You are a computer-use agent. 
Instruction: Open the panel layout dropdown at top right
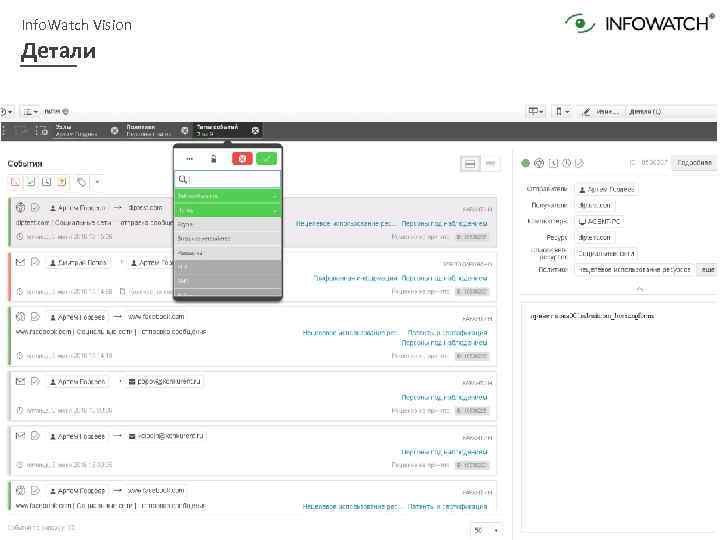pyautogui.click(x=535, y=112)
